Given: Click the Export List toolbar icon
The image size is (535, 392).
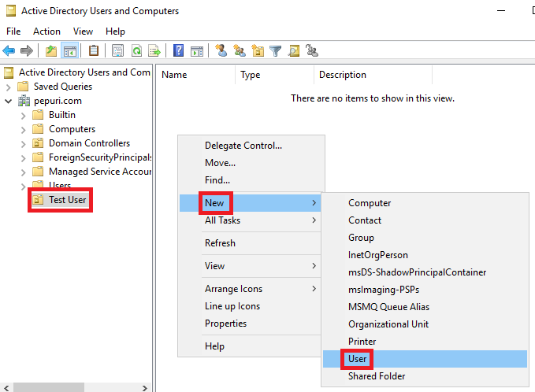Looking at the screenshot, I should (x=154, y=51).
